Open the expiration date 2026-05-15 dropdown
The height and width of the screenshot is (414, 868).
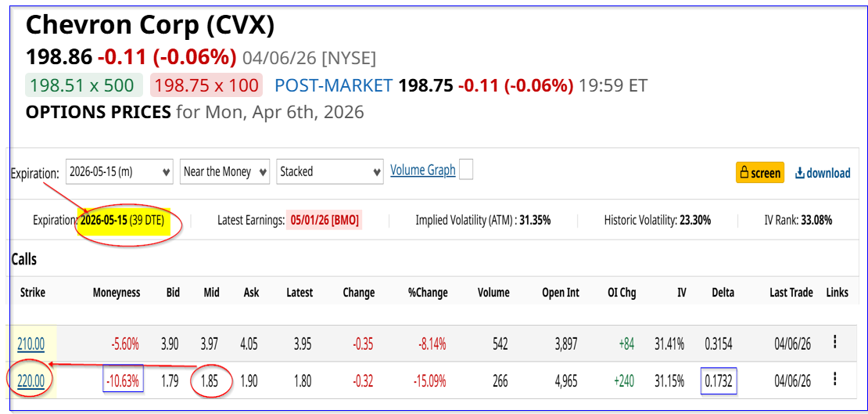click(x=120, y=171)
